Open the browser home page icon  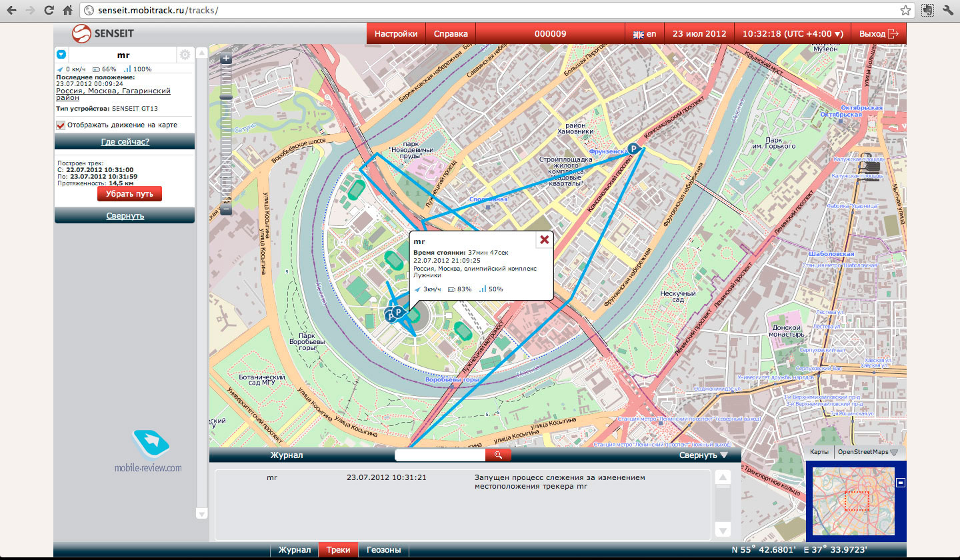(67, 11)
